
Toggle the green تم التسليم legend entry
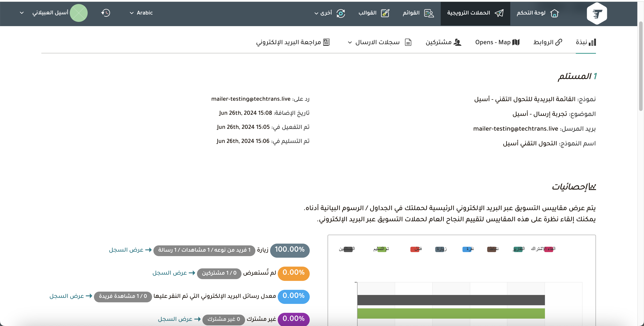(x=381, y=249)
